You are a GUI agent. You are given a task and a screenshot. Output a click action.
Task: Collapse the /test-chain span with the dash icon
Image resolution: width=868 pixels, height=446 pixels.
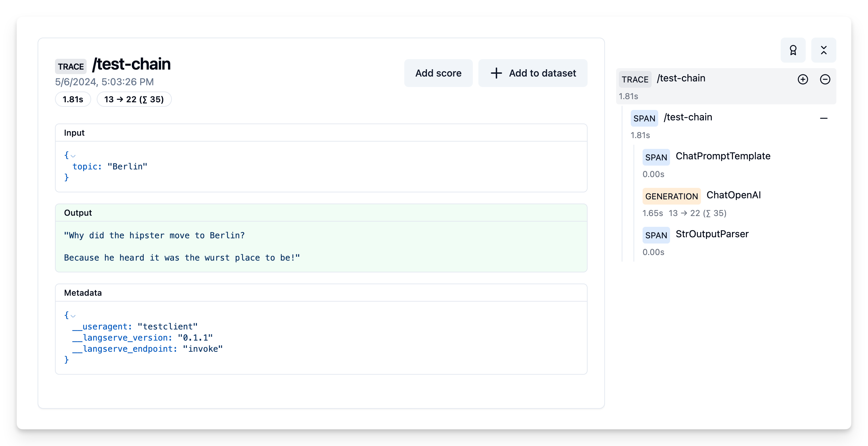coord(823,118)
